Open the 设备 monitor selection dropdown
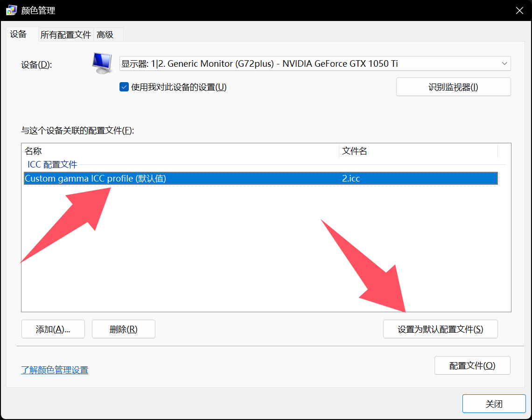The width and height of the screenshot is (532, 420). coord(315,63)
